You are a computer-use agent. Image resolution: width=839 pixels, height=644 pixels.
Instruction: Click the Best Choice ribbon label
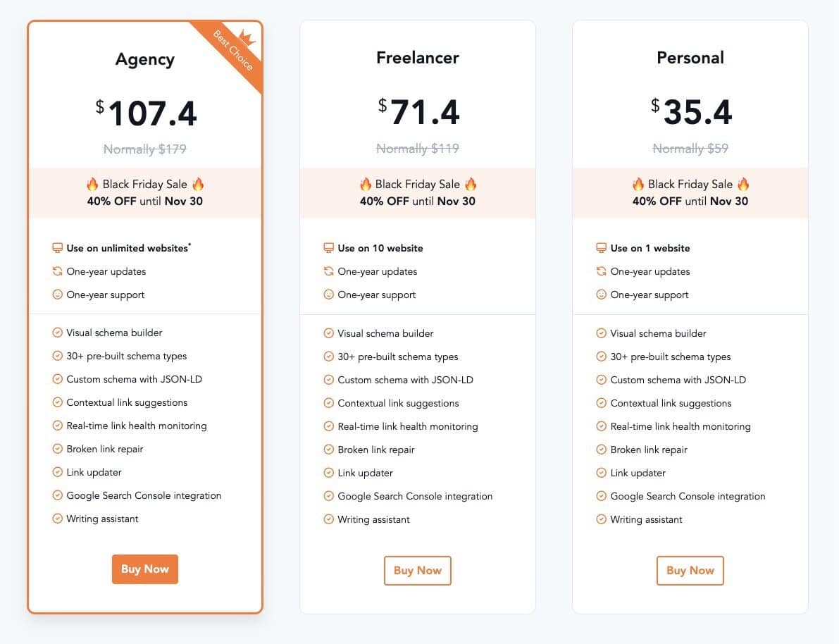[x=232, y=51]
